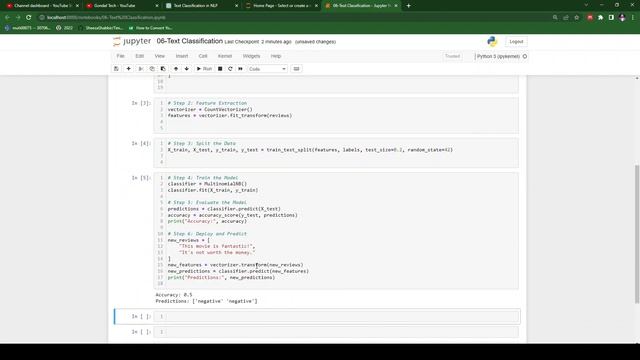The height and width of the screenshot is (360, 640).
Task: Bookmark this page with star icon
Action: 576,18
